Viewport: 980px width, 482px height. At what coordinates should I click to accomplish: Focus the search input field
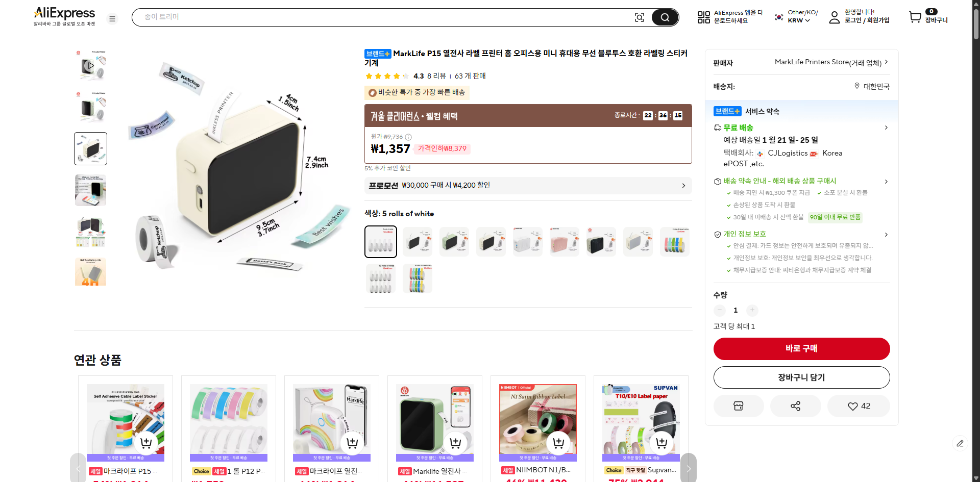tap(378, 17)
